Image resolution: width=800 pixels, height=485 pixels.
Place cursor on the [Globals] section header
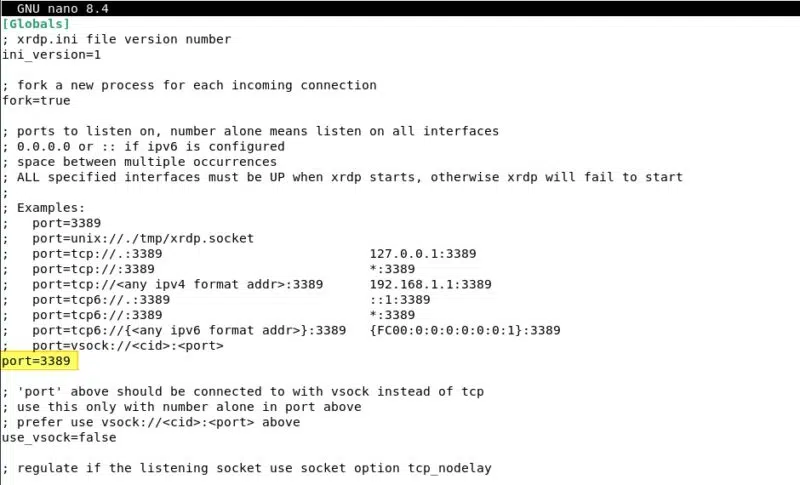pos(36,23)
